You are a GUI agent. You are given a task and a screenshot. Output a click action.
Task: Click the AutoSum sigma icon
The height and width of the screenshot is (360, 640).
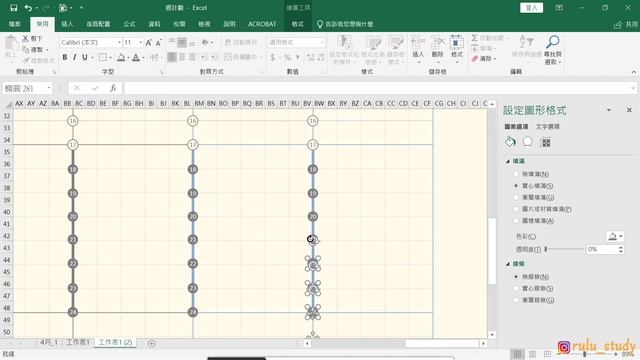click(474, 38)
